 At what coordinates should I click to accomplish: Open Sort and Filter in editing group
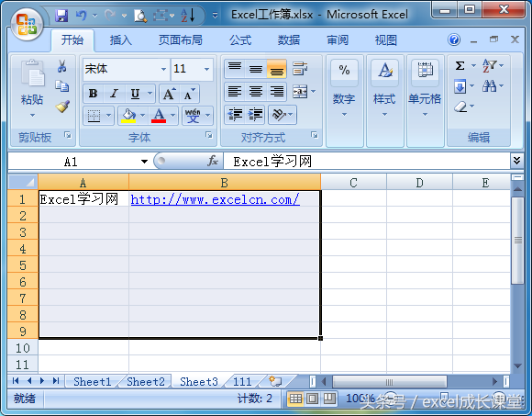[x=489, y=65]
